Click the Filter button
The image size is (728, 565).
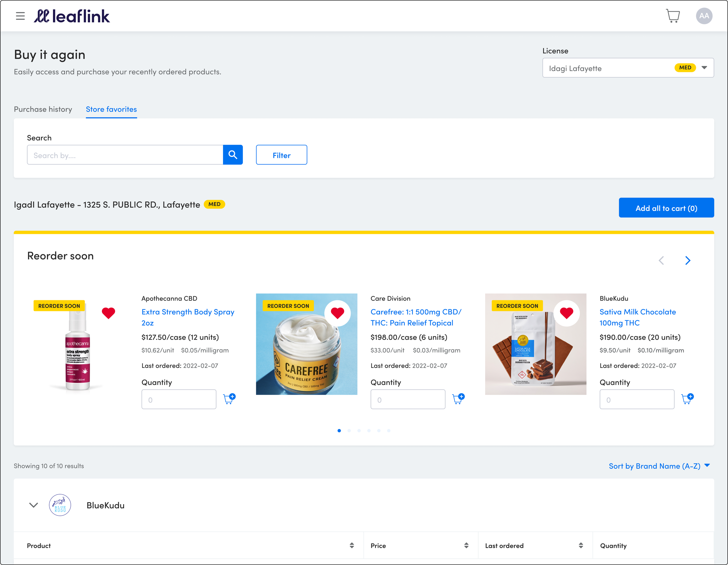pos(281,155)
